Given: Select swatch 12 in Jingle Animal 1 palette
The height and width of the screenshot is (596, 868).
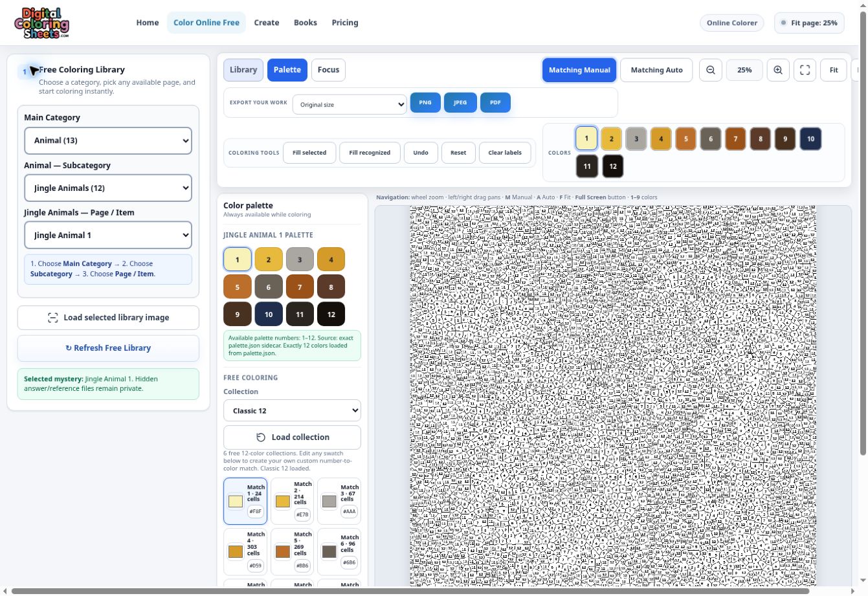Looking at the screenshot, I should 331,314.
